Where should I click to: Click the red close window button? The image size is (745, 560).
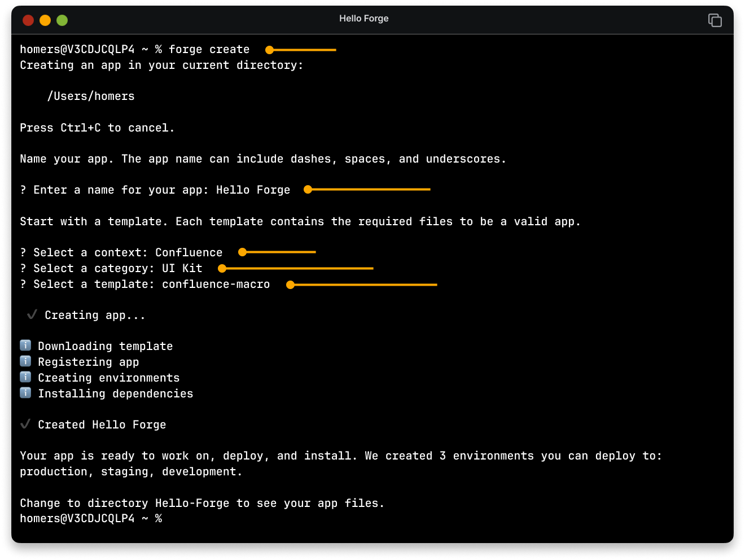click(28, 20)
